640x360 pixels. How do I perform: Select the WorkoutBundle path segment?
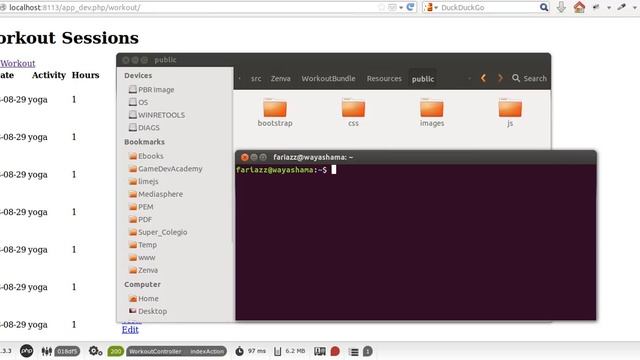click(328, 78)
